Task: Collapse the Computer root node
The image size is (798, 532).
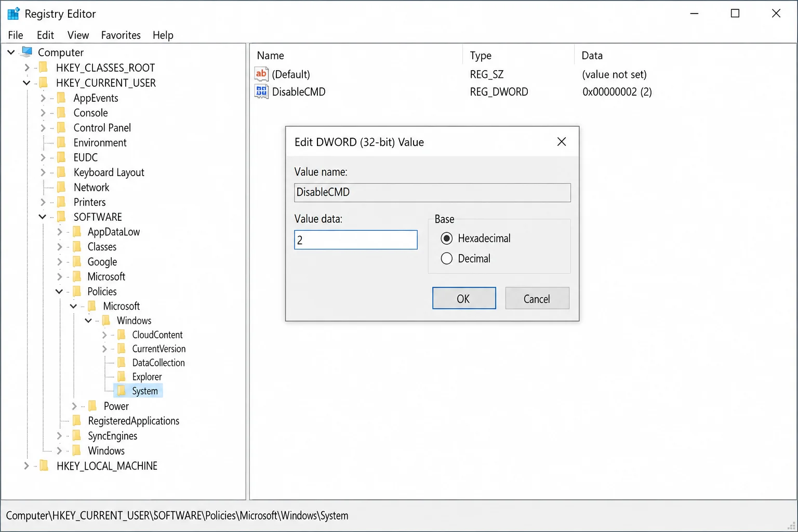Action: pyautogui.click(x=11, y=52)
